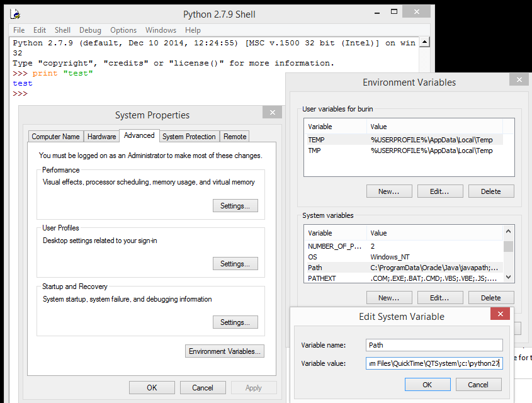
Task: Switch to the System Protection tab
Action: coord(188,137)
